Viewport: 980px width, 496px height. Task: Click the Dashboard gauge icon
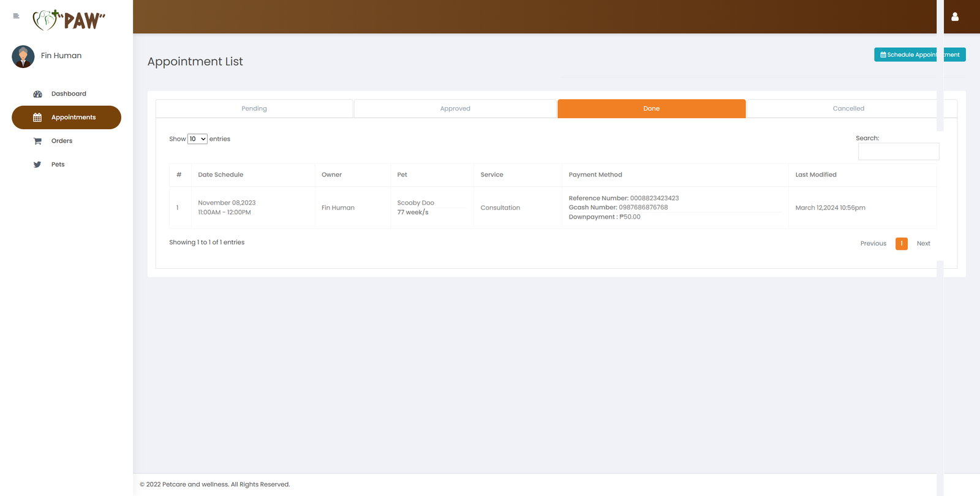(37, 94)
